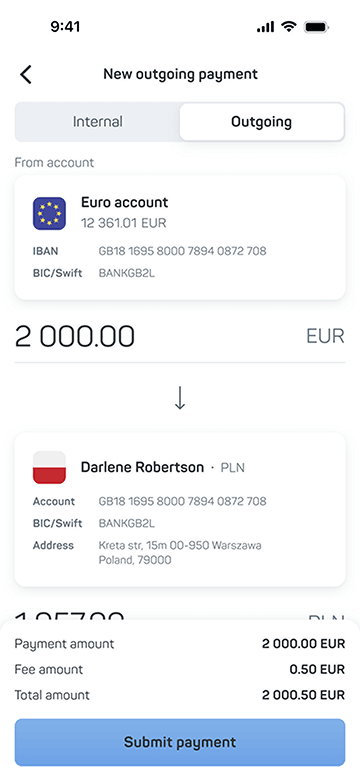
Task: Tap the battery status icon
Action: point(316,27)
